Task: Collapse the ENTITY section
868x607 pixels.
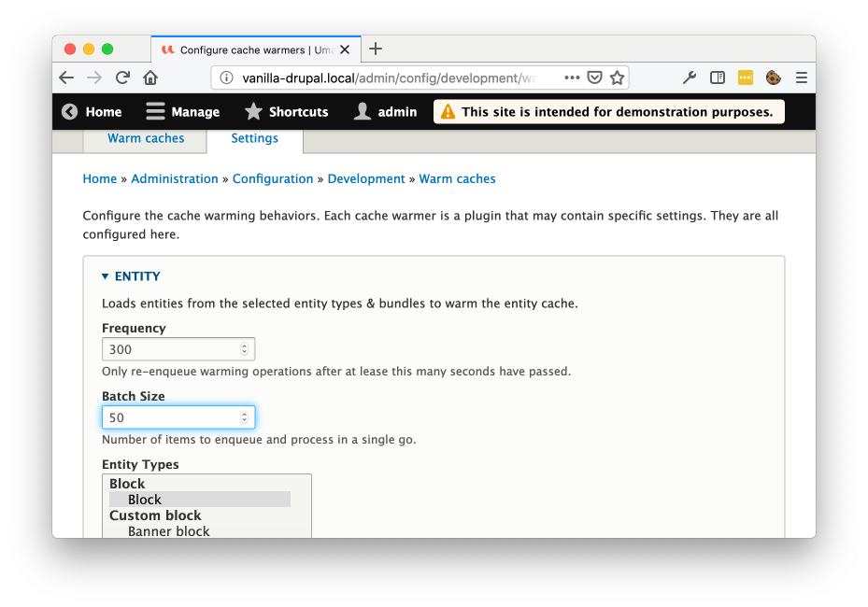Action: pyautogui.click(x=131, y=276)
